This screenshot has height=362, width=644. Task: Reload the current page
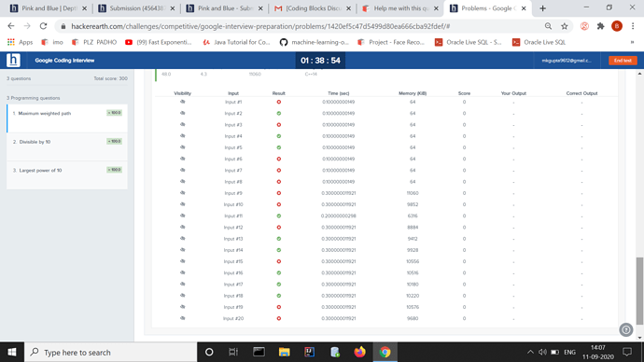43,26
